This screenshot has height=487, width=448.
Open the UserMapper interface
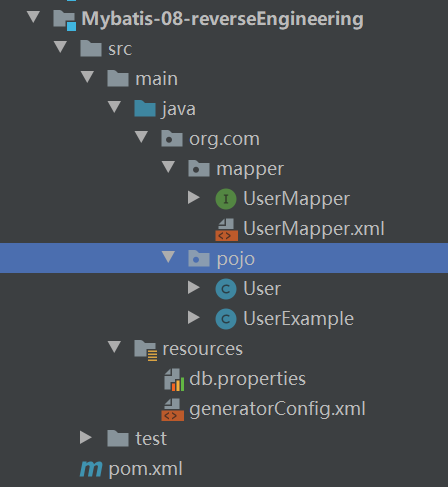click(x=297, y=199)
